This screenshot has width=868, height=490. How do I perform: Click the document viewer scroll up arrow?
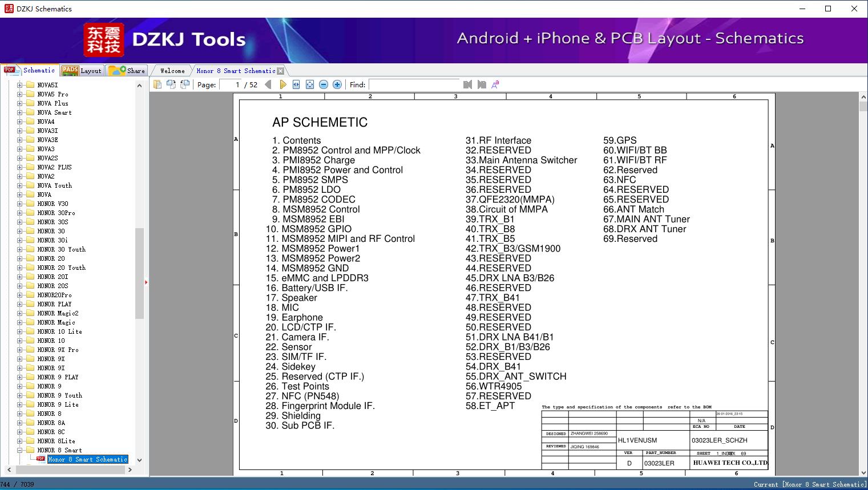click(x=863, y=98)
